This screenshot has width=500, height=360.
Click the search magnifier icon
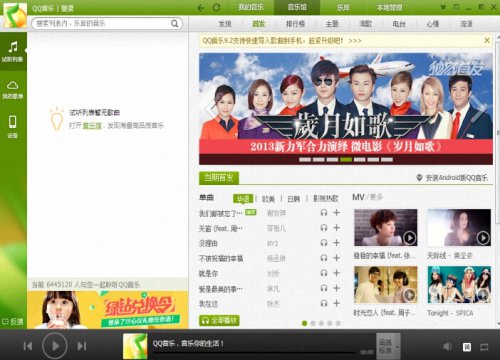174,23
